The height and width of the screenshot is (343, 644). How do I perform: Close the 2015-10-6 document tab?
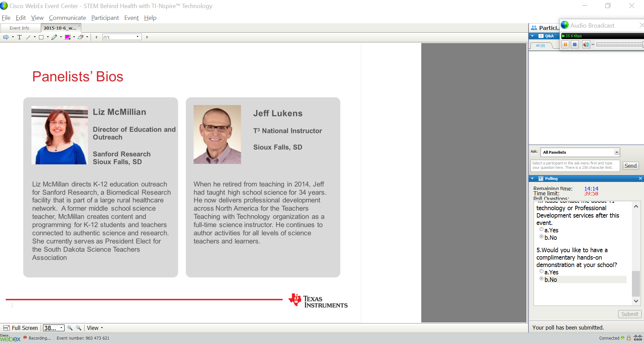(x=79, y=25)
